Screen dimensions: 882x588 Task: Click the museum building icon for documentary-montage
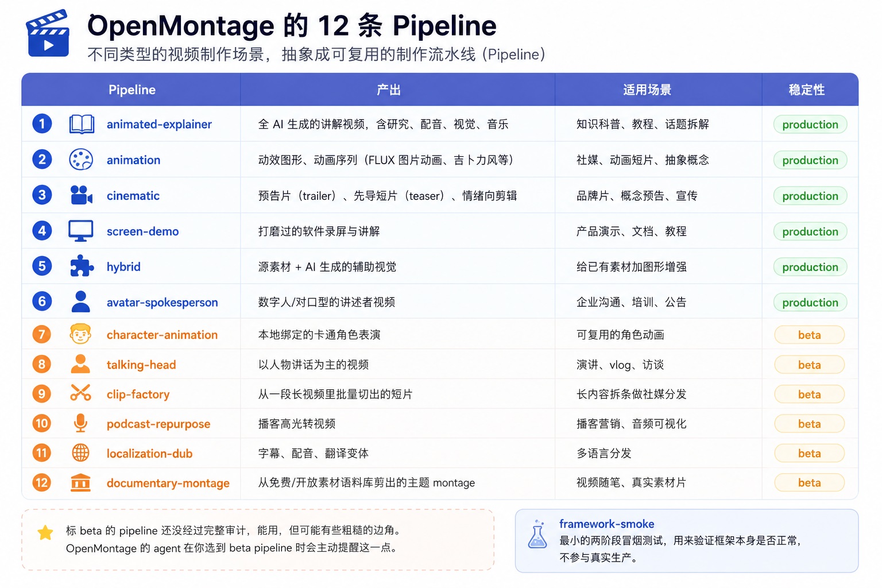(80, 482)
